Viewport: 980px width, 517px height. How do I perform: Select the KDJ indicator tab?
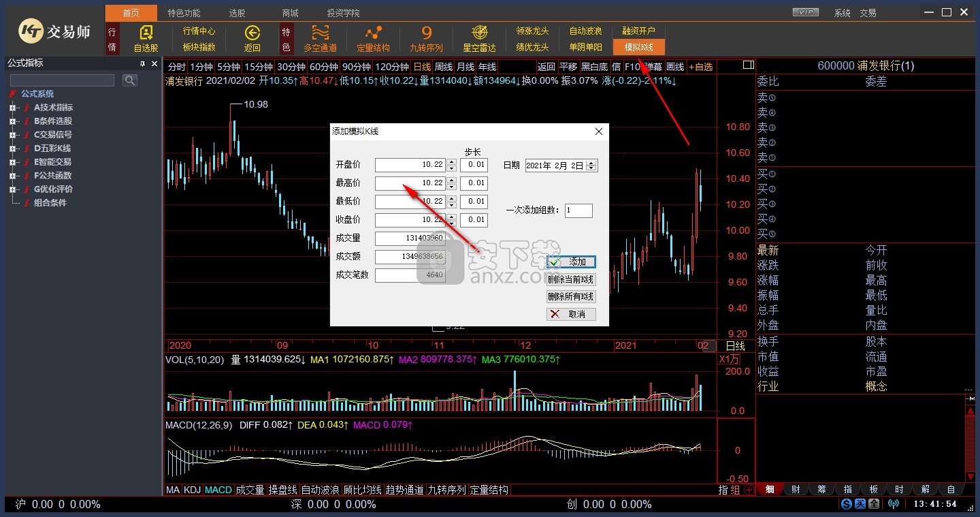(193, 490)
